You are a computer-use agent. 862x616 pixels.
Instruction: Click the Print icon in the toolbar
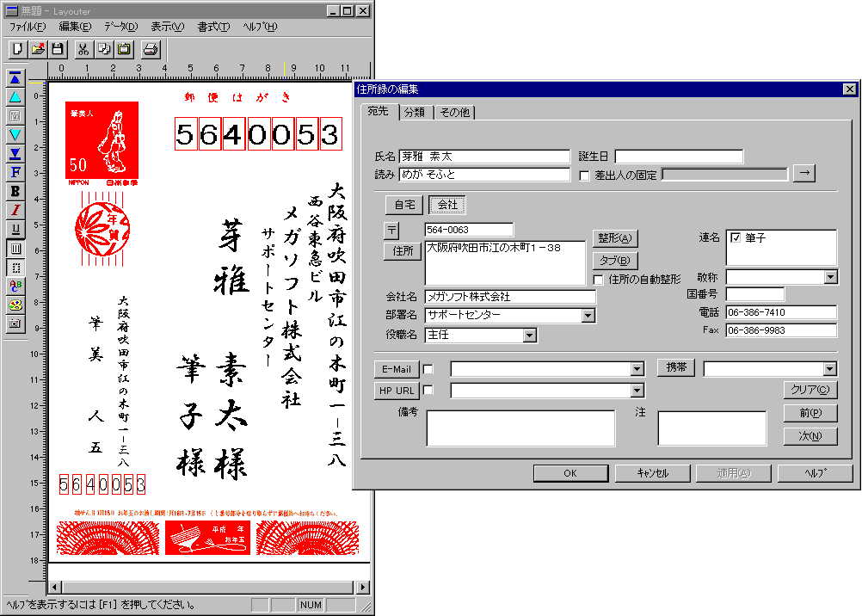tap(150, 49)
